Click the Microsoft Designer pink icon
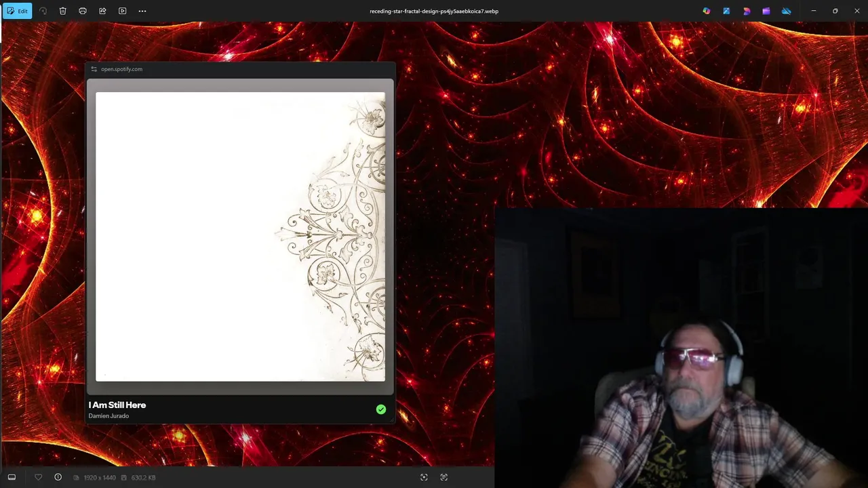Image resolution: width=868 pixels, height=488 pixels. (x=747, y=11)
